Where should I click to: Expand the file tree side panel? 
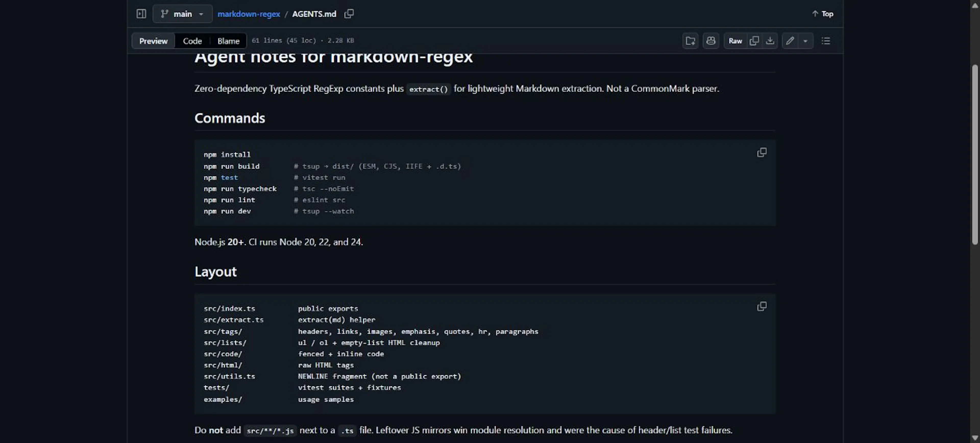pyautogui.click(x=141, y=14)
